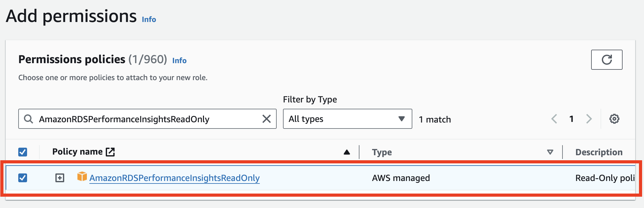Expand the AmazonRDSPerformanceInsightsReadOnly policy details
This screenshot has height=208, width=644.
click(59, 178)
